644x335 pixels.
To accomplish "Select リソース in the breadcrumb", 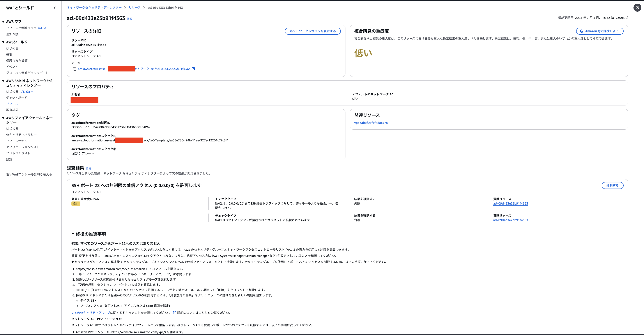I will point(134,7).
